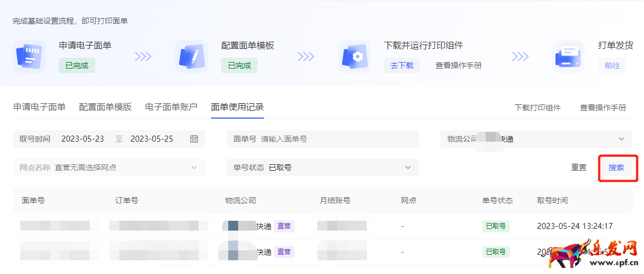644x274 pixels.
Task: Click the end date 2023-05-25 field
Action: [152, 139]
